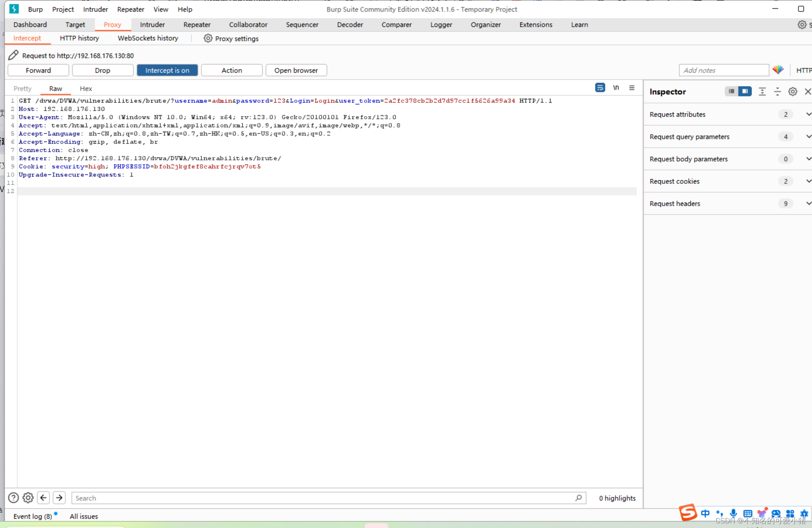
Task: Switch to the Sequencer tab
Action: 302,24
